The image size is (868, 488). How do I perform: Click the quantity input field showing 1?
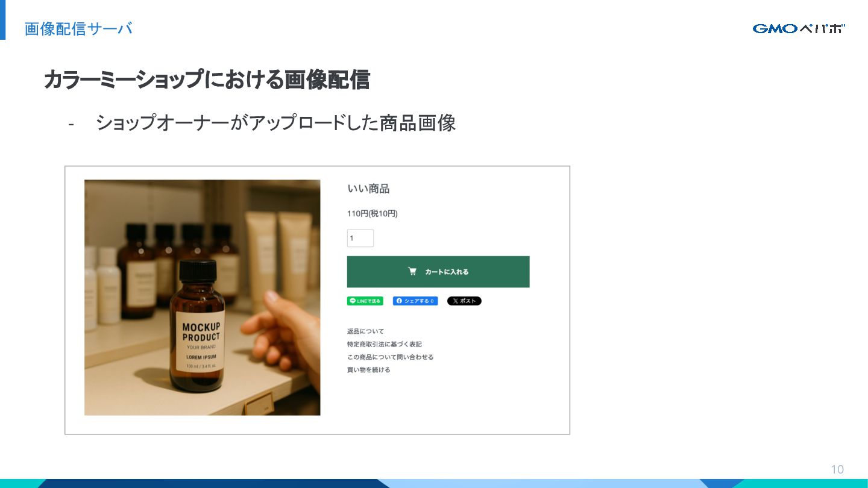pos(360,238)
